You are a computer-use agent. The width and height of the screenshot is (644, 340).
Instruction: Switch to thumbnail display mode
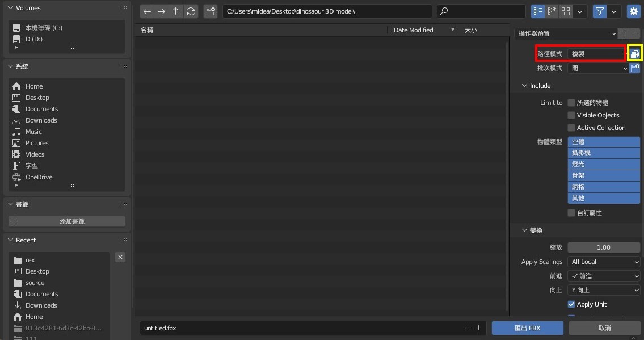(566, 11)
